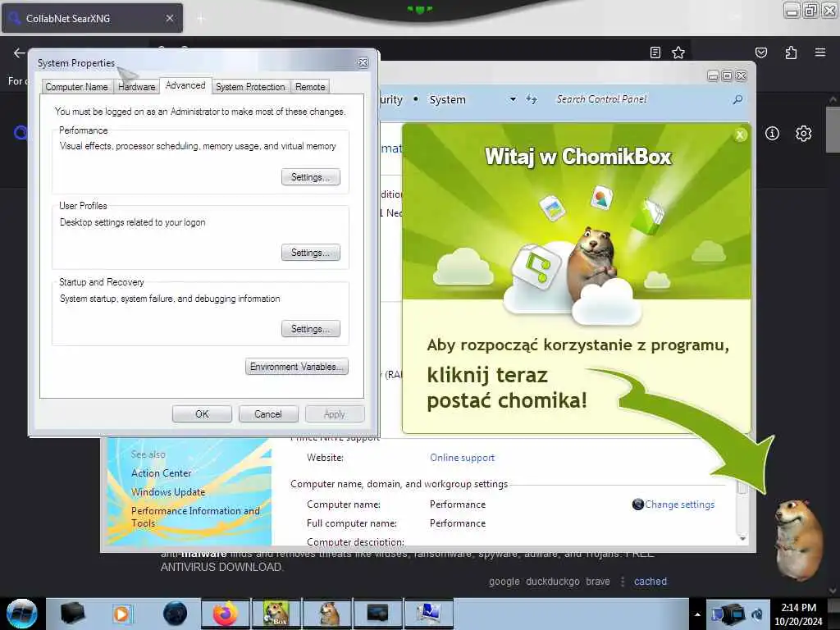The height and width of the screenshot is (630, 840).
Task: Launch the media player taskbar icon
Action: click(121, 614)
